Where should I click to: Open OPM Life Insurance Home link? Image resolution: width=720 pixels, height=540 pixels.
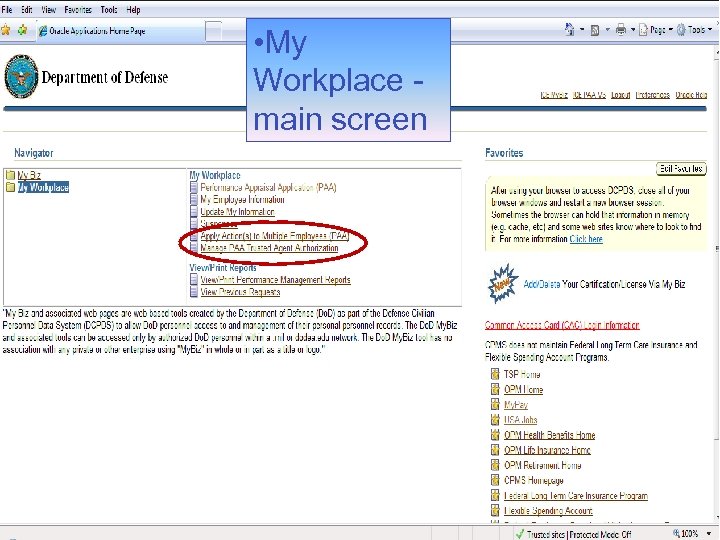pyautogui.click(x=547, y=450)
